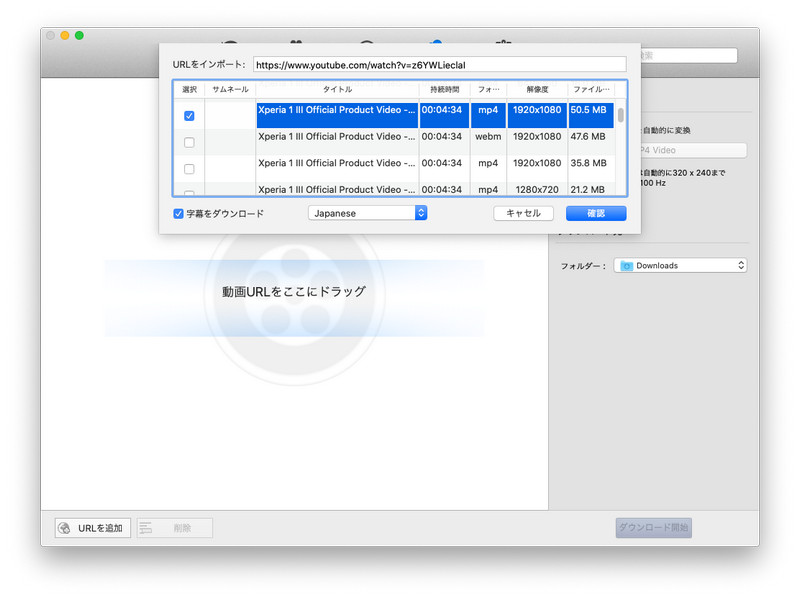The image size is (800, 600).
Task: Click the 35.8 MB file size cell
Action: point(591,163)
